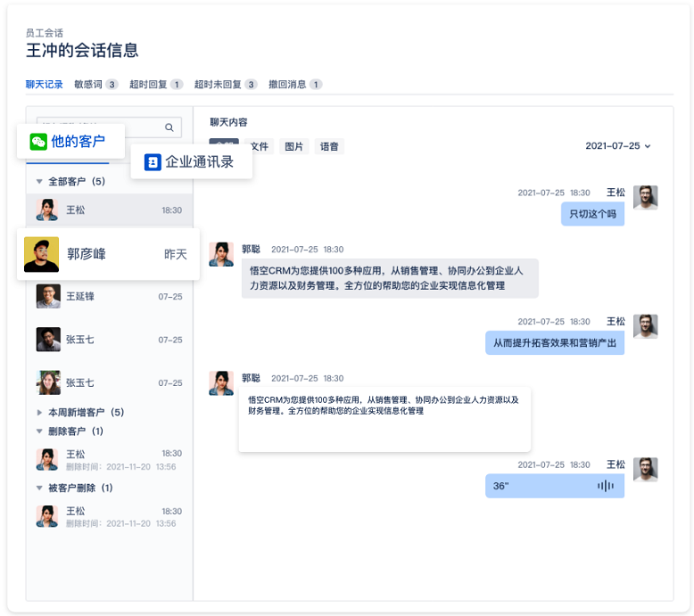The height and width of the screenshot is (616, 694).
Task: Click the search magnifier icon
Action: click(x=169, y=127)
